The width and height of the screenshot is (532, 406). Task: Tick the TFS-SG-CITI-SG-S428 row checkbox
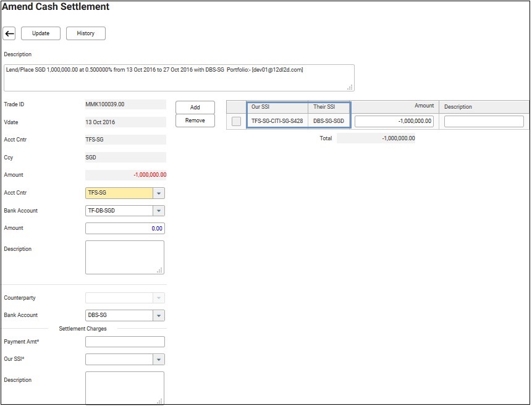[x=236, y=122]
